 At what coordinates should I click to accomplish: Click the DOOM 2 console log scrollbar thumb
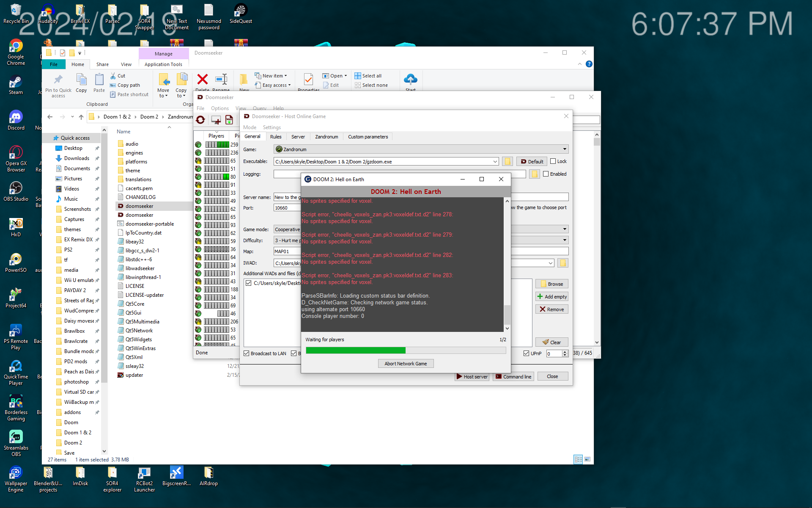click(x=507, y=314)
